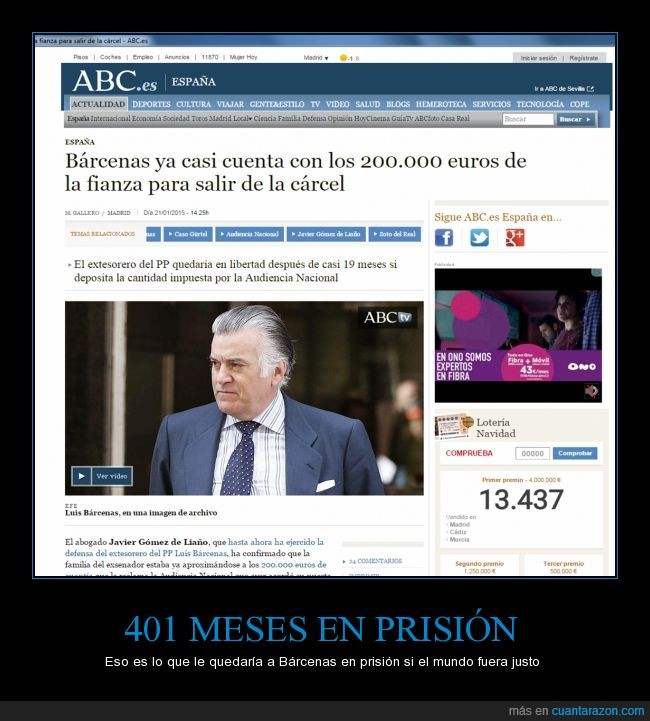The image size is (650, 721).
Task: Expand the Local submenu arrow
Action: click(x=250, y=119)
